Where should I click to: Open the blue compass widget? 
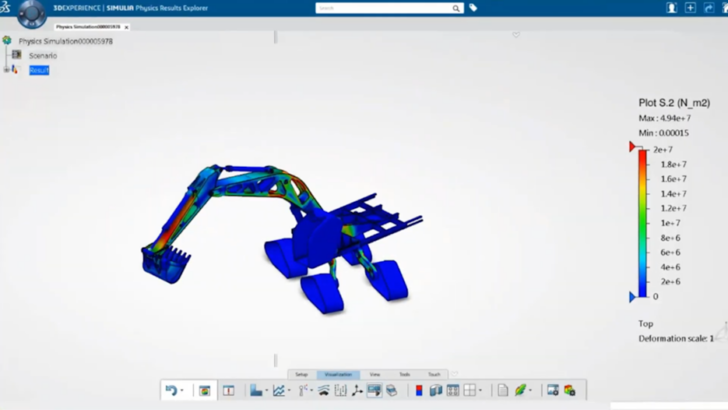(32, 14)
